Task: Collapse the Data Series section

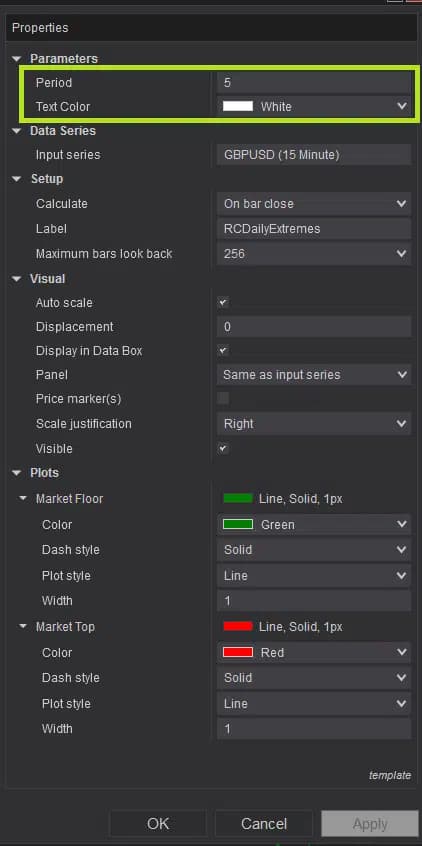Action: click(x=17, y=131)
